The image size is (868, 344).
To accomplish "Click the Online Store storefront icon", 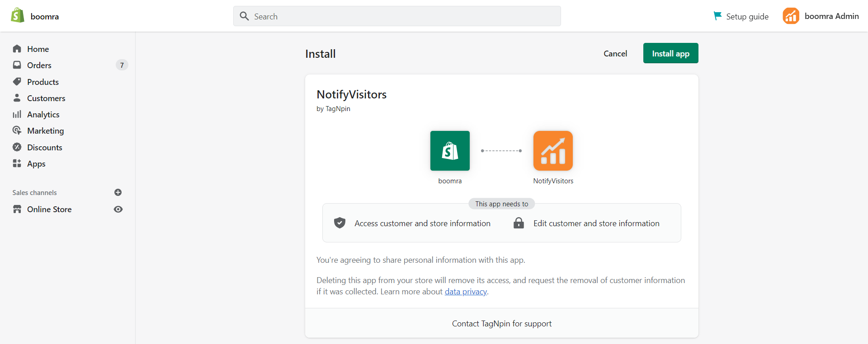I will tap(17, 209).
